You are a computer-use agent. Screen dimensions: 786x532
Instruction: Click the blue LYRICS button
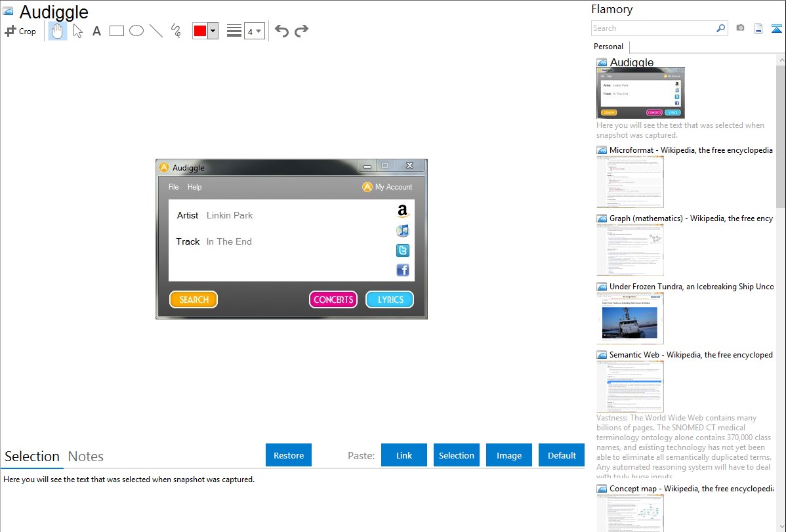coord(390,299)
